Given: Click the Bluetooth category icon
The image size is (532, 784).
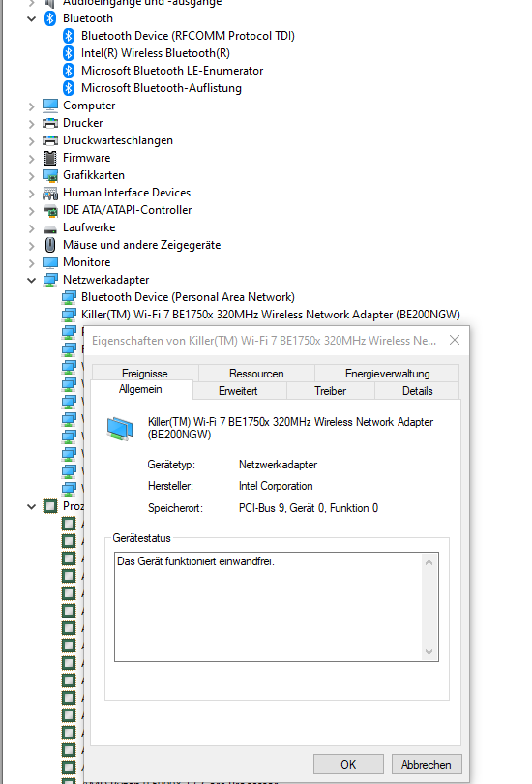Looking at the screenshot, I should coord(50,18).
